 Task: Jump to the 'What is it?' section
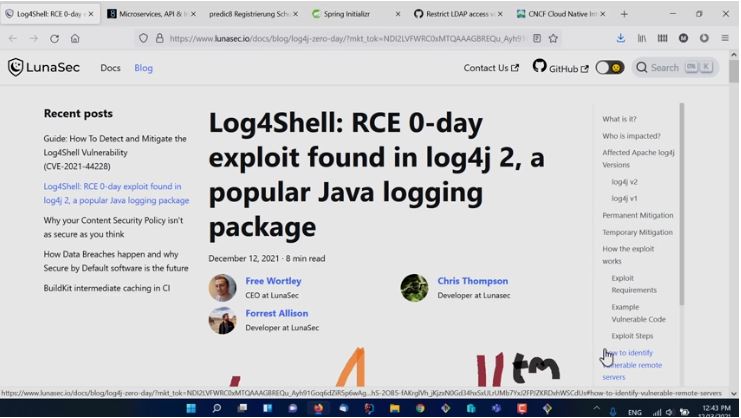[x=619, y=119]
